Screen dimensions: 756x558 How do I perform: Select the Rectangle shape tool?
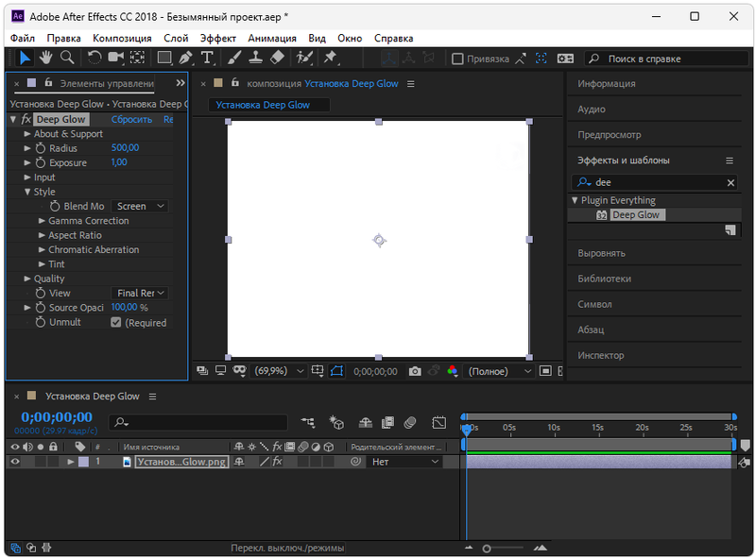click(x=164, y=58)
